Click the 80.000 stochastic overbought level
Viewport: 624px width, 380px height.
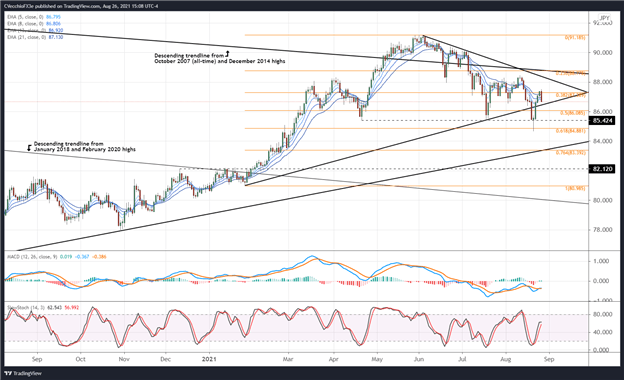coord(601,314)
